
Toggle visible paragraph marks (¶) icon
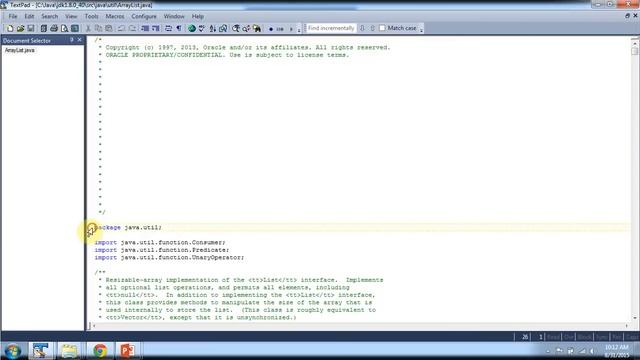[179, 29]
